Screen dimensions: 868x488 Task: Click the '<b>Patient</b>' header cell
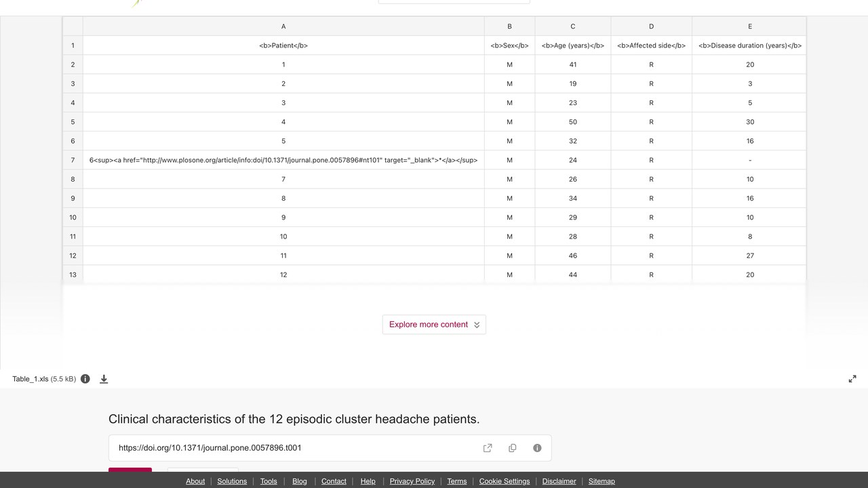[283, 45]
